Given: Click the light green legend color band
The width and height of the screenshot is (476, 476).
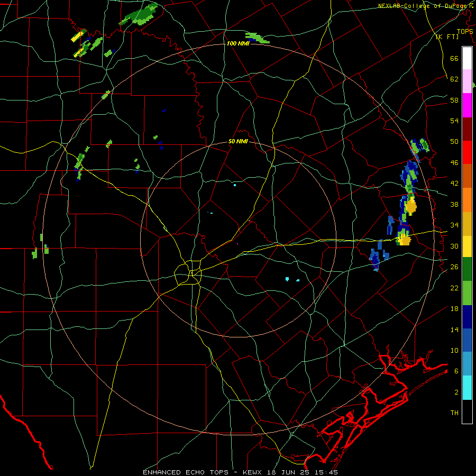Looking at the screenshot, I should click(x=467, y=293).
